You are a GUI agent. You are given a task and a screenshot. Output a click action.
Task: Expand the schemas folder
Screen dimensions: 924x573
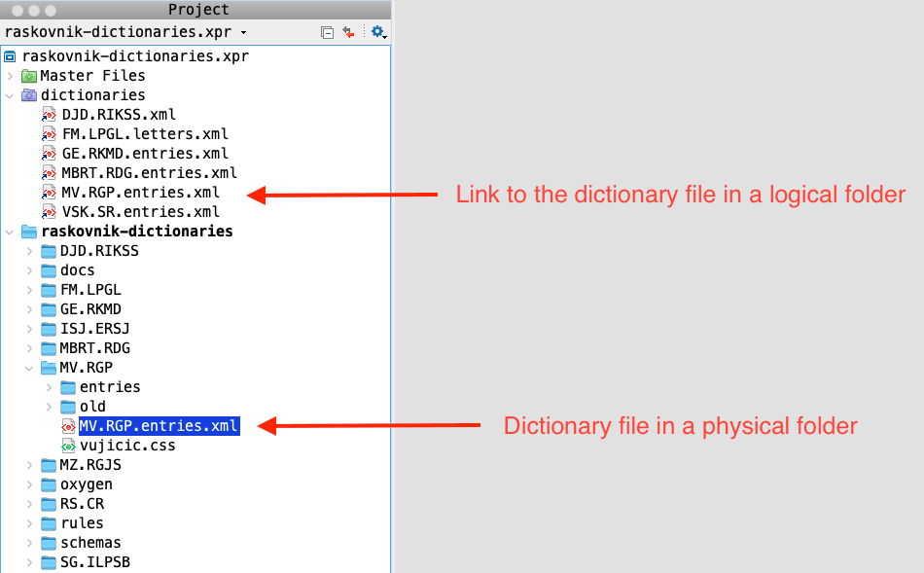click(30, 543)
